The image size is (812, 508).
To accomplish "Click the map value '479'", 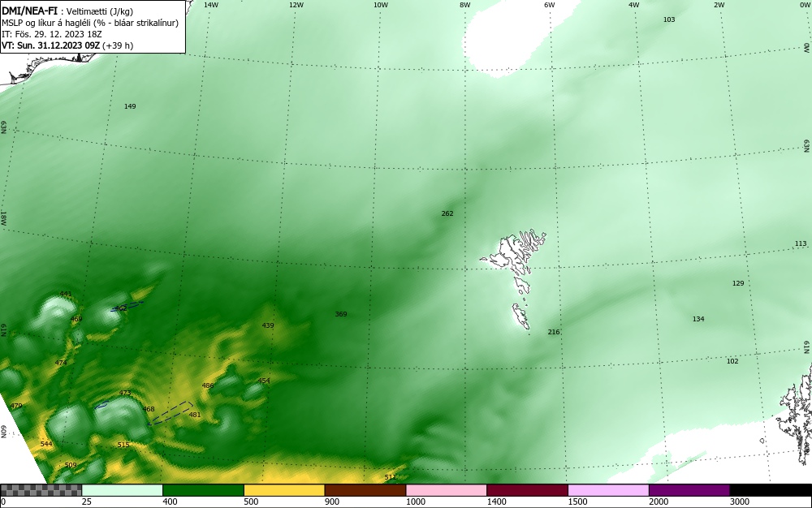I will pos(16,406).
